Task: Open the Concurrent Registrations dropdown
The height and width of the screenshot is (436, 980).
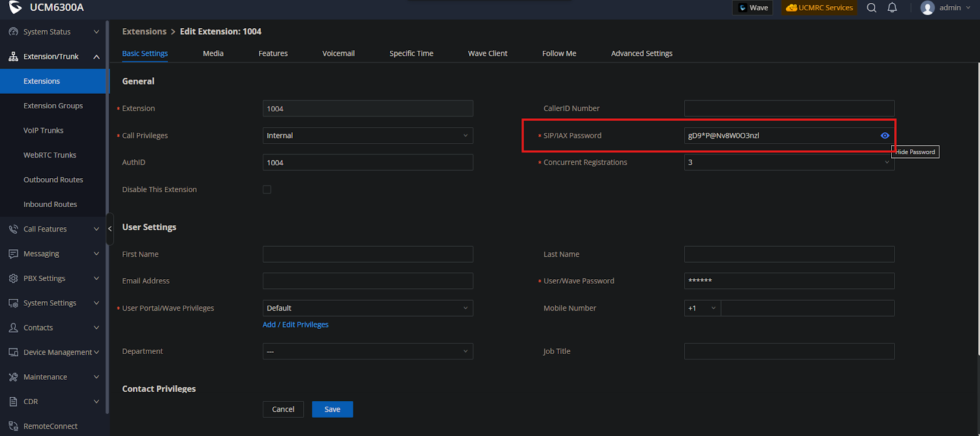Action: [789, 163]
